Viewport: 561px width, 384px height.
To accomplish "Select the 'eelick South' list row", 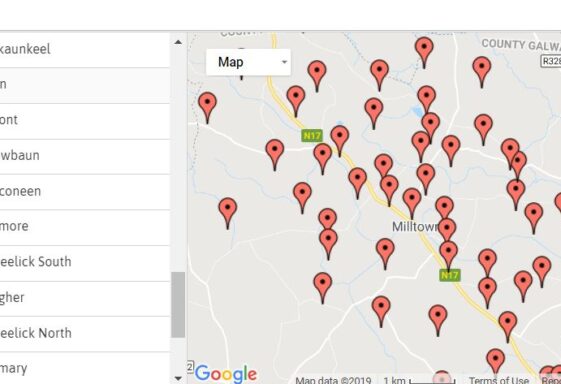I will click(x=84, y=263).
